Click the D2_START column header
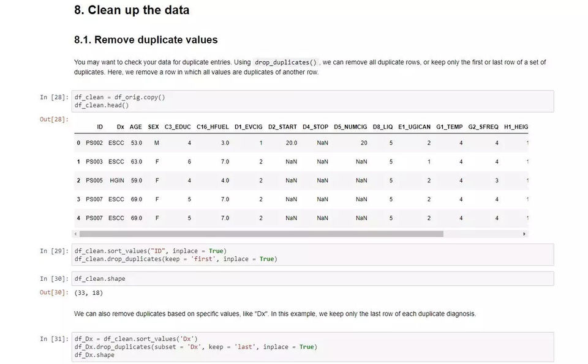This screenshot has height=364, width=588. [x=282, y=127]
